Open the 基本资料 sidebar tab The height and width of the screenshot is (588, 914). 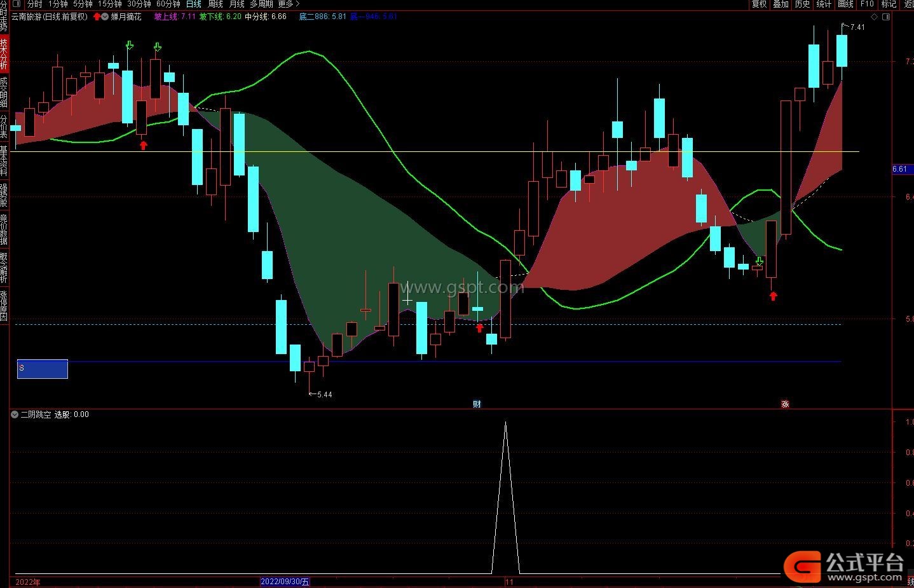4,161
